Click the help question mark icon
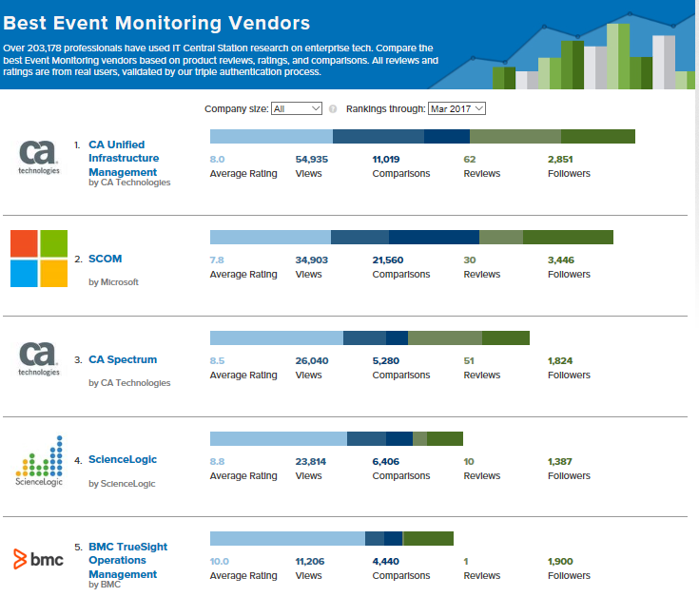 tap(333, 108)
